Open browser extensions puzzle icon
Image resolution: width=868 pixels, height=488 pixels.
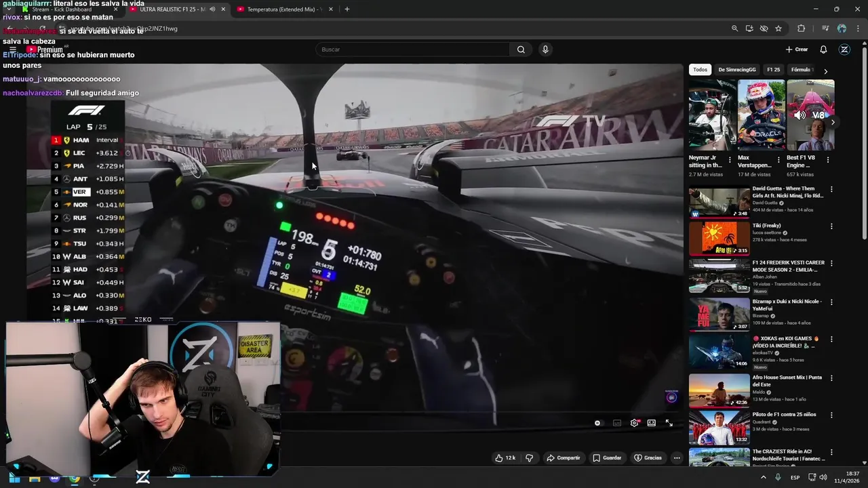point(802,28)
